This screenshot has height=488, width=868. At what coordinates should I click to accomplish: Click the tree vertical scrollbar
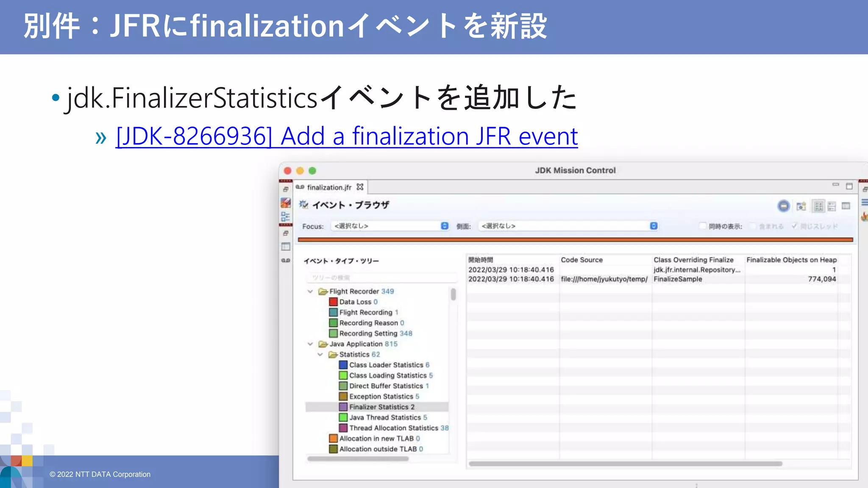coord(453,294)
